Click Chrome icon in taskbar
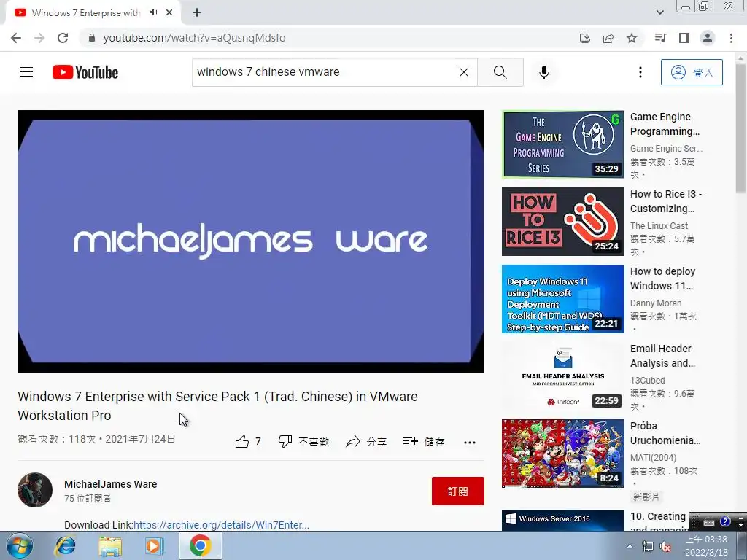 [200, 545]
